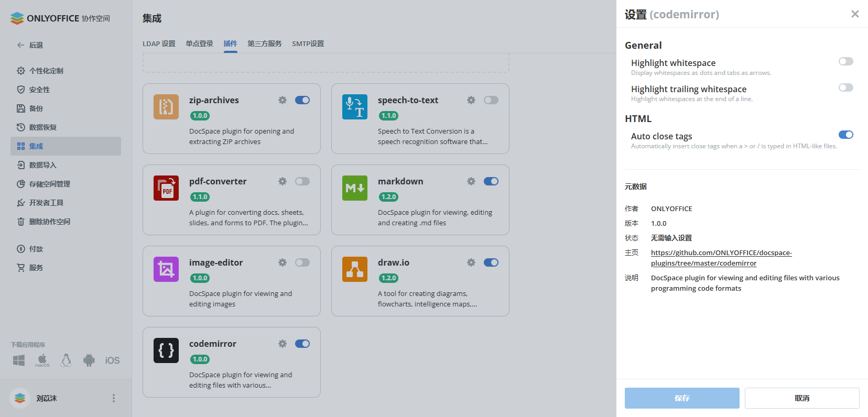
Task: Open 数据恢复 settings section
Action: click(x=66, y=127)
